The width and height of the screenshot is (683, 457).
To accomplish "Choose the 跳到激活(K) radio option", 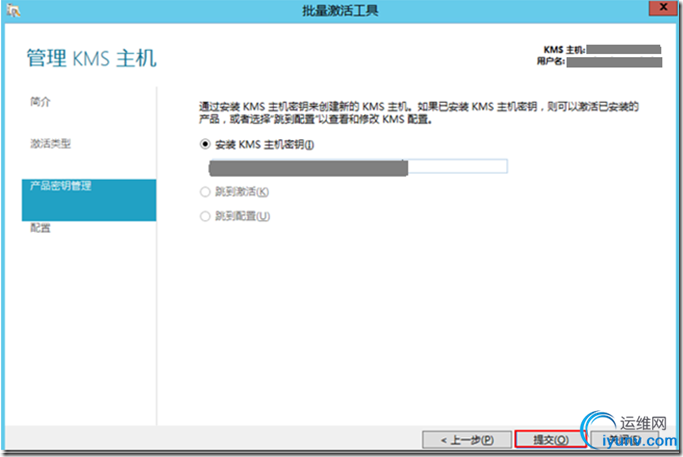I will pyautogui.click(x=205, y=192).
